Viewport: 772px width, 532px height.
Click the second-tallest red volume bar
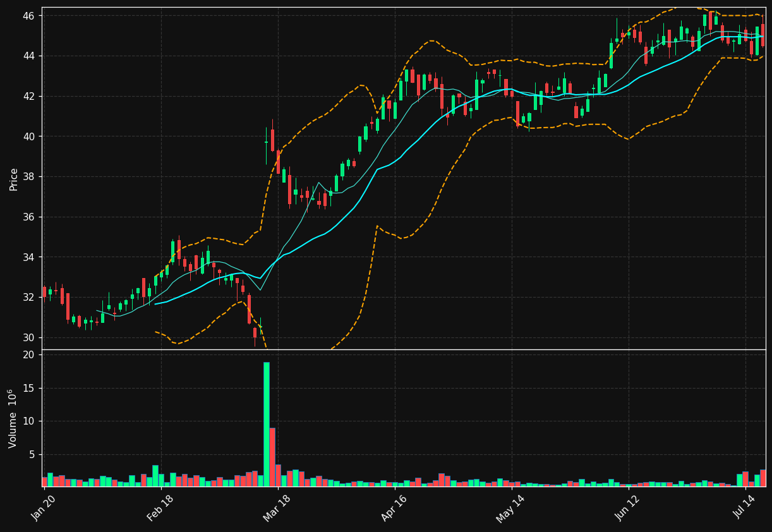tap(279, 476)
